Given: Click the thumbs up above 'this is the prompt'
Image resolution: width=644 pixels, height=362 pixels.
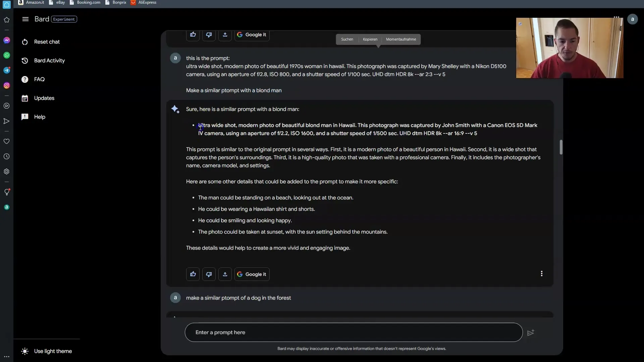Looking at the screenshot, I should tap(193, 35).
